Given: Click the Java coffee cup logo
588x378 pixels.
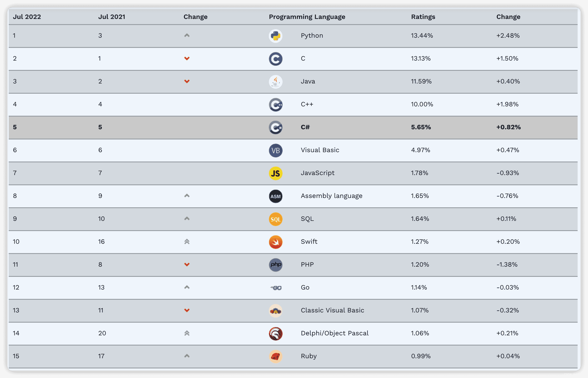Looking at the screenshot, I should coord(276,82).
